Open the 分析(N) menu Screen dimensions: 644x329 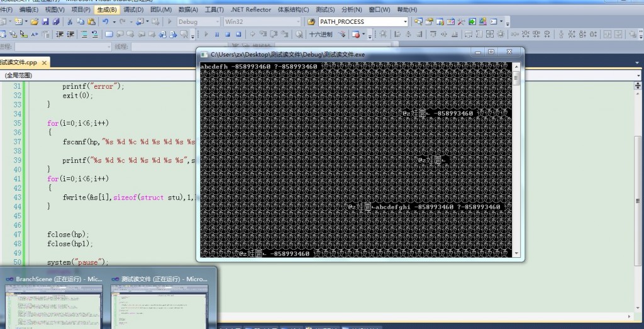(x=352, y=9)
